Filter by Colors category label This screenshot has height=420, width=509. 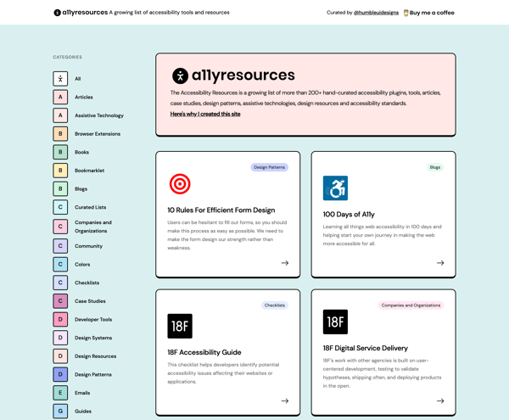(82, 264)
